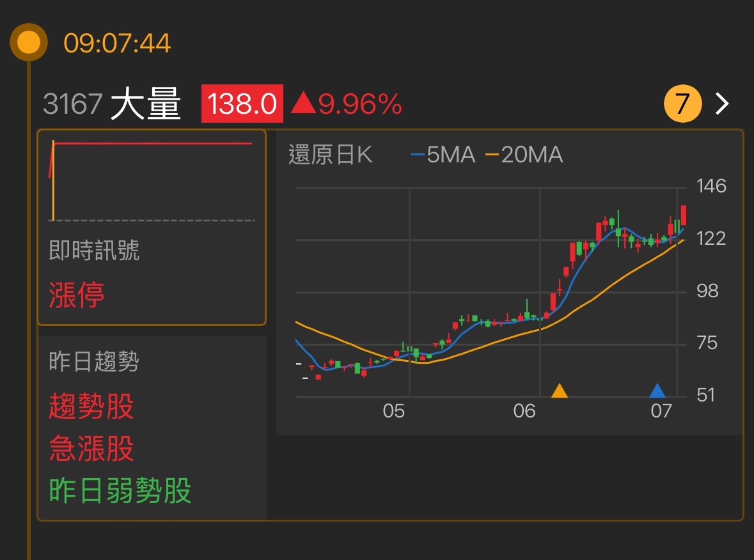Viewport: 754px width, 560px height.
Task: Open the intraday mini chart thumbnail
Action: [151, 180]
